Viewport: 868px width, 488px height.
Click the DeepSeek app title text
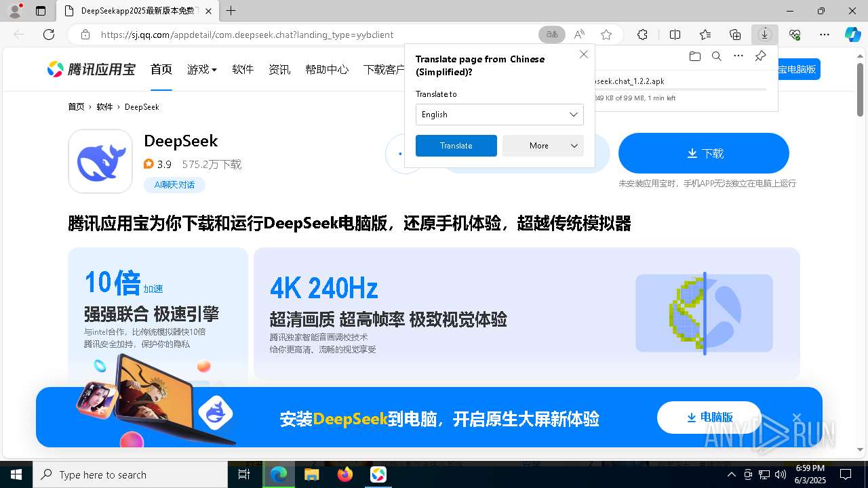pos(181,141)
